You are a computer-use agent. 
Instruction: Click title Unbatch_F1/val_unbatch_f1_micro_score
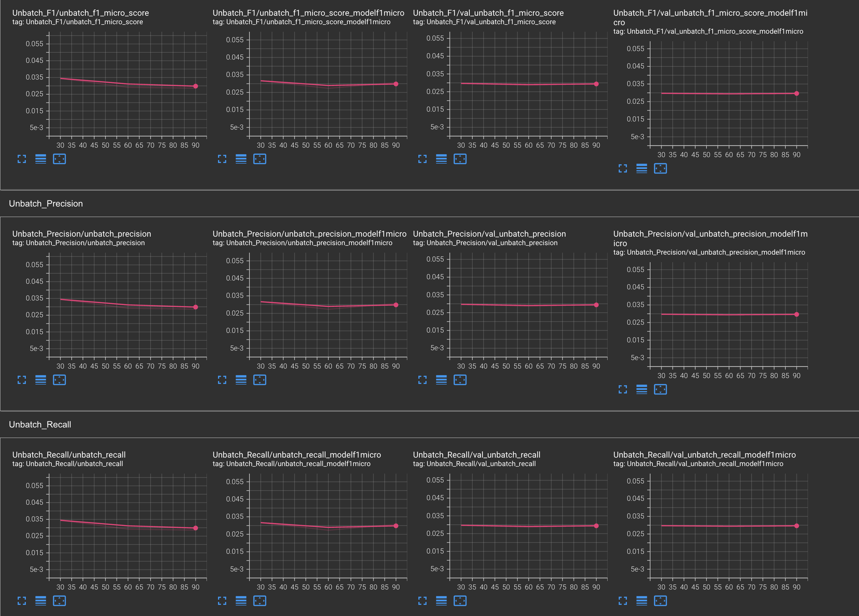[x=488, y=13]
